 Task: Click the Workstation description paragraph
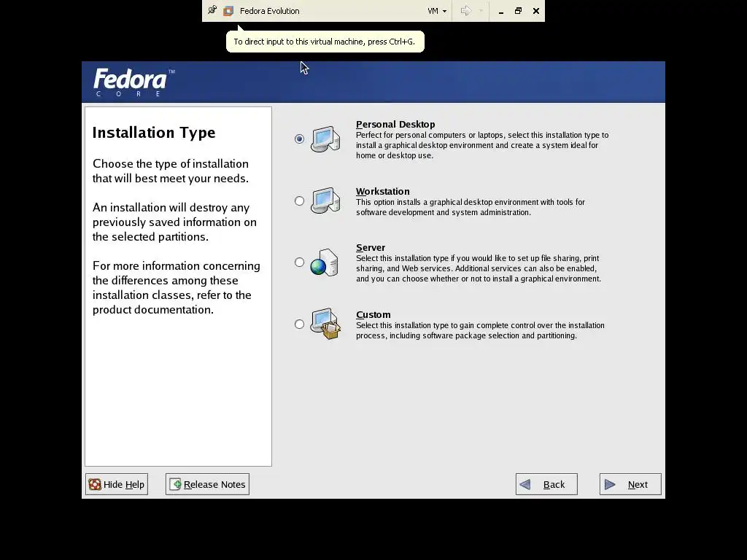(x=471, y=207)
